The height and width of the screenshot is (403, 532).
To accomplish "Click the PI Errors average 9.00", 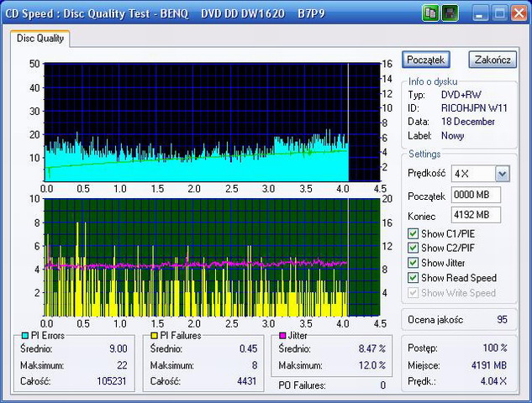I will (x=118, y=348).
